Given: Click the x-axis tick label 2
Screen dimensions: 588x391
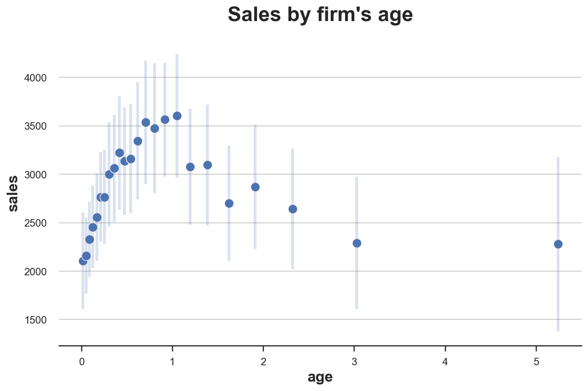Looking at the screenshot, I should click(x=264, y=362).
